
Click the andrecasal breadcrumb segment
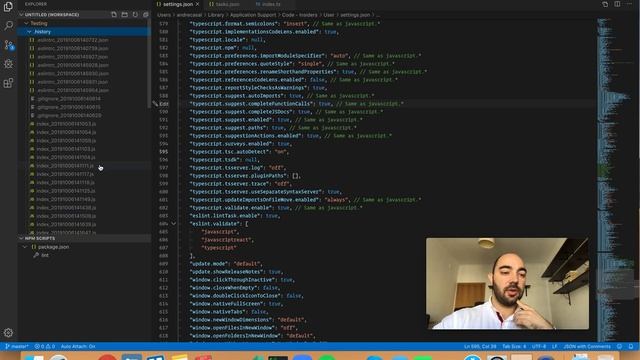pyautogui.click(x=189, y=15)
